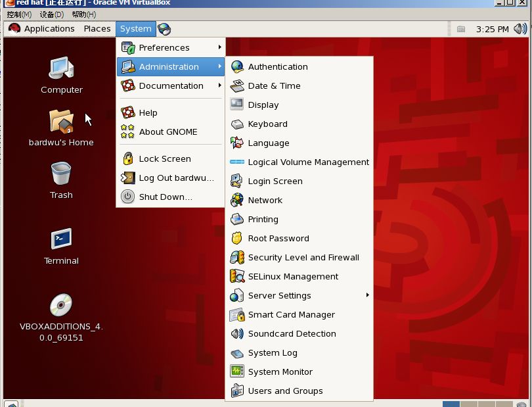Click the Display icon in Administration menu
The height and width of the screenshot is (407, 532).
coord(236,105)
